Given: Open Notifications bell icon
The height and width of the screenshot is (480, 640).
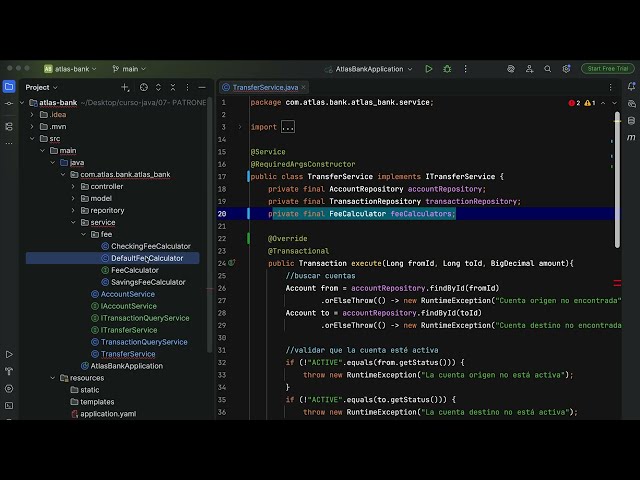Looking at the screenshot, I should point(631,87).
